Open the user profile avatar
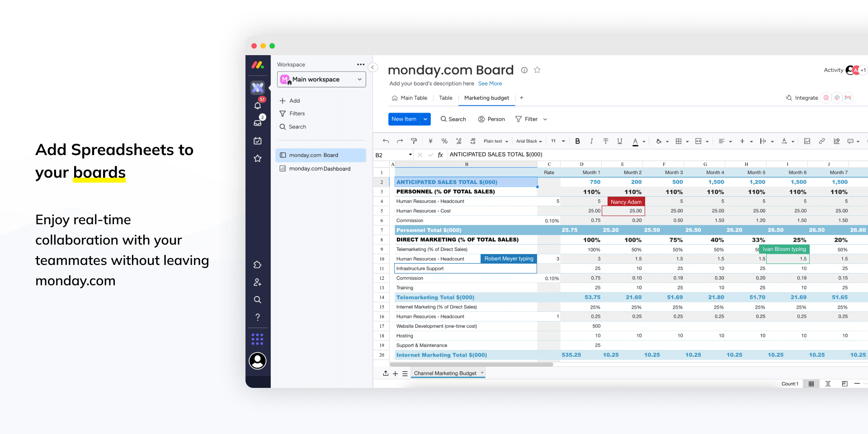This screenshot has width=868, height=434. coord(258,361)
